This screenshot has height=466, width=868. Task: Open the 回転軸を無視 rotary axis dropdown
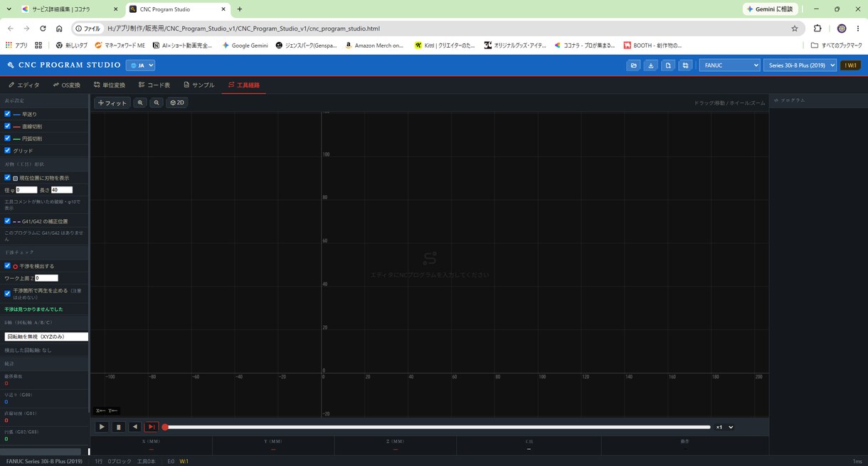[46, 337]
